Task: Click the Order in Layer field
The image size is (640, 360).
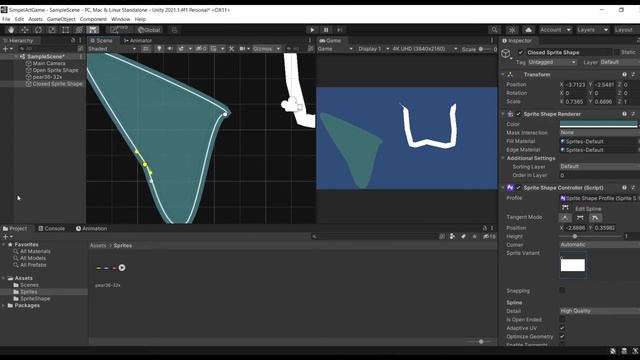Action: pyautogui.click(x=599, y=175)
